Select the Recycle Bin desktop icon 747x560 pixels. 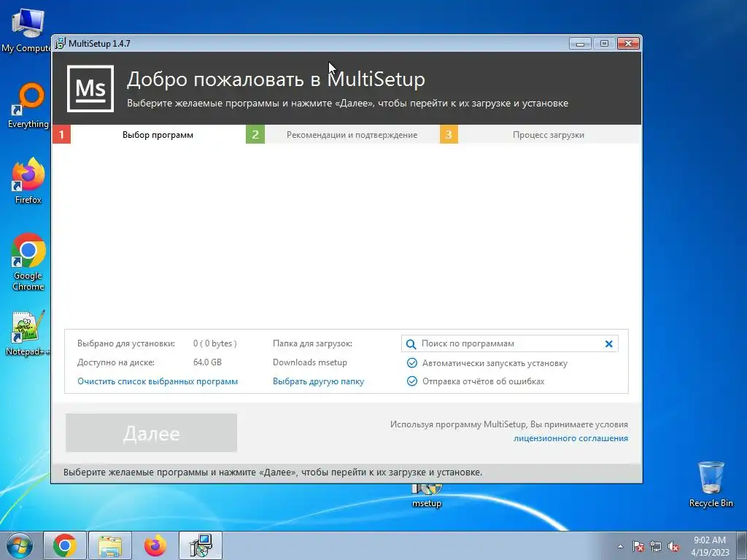point(711,485)
